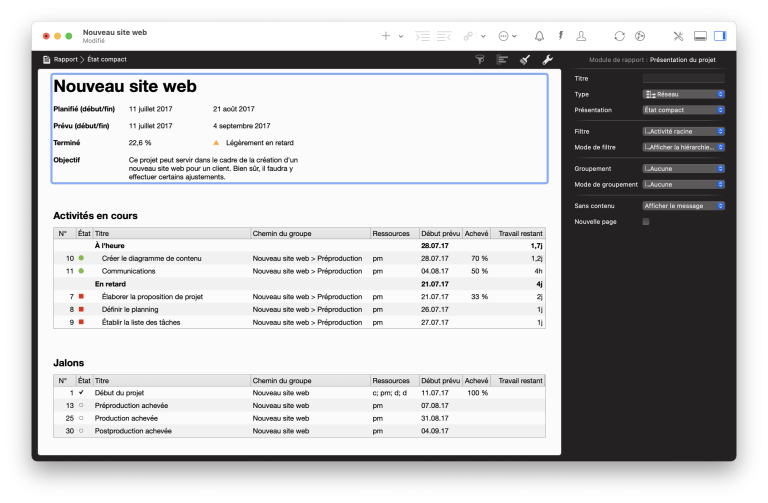The height and width of the screenshot is (503, 768).
Task: Open the chevron beside the plus icon
Action: (401, 36)
